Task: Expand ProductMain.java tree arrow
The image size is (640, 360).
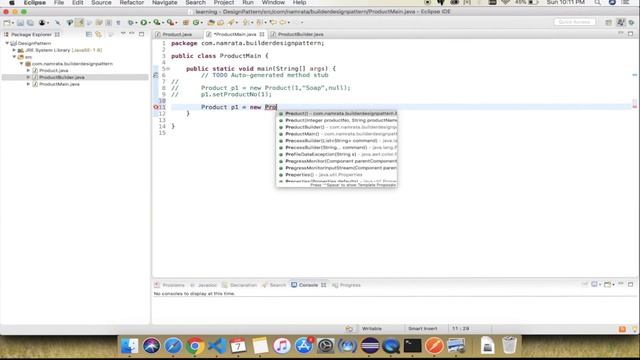Action: tap(28, 84)
